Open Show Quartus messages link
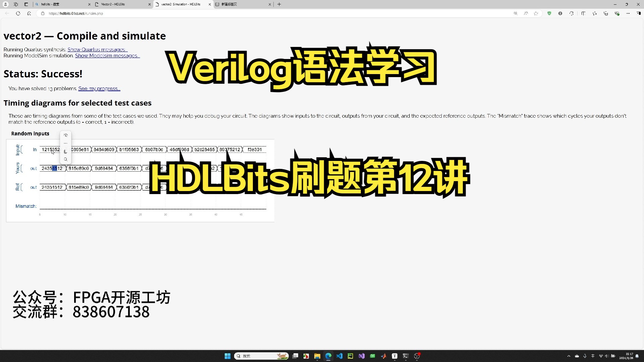Image resolution: width=644 pixels, height=362 pixels. click(x=97, y=49)
